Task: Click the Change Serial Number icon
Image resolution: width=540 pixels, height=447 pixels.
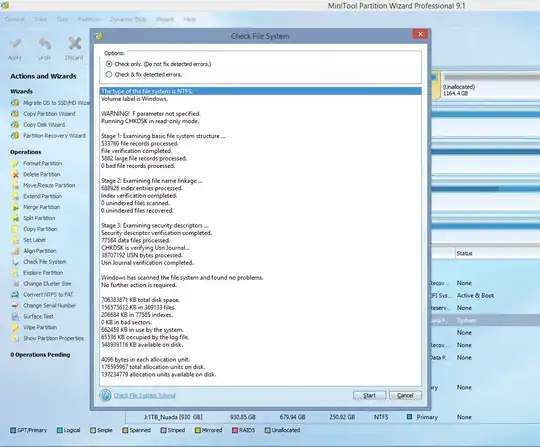Action: [x=15, y=305]
